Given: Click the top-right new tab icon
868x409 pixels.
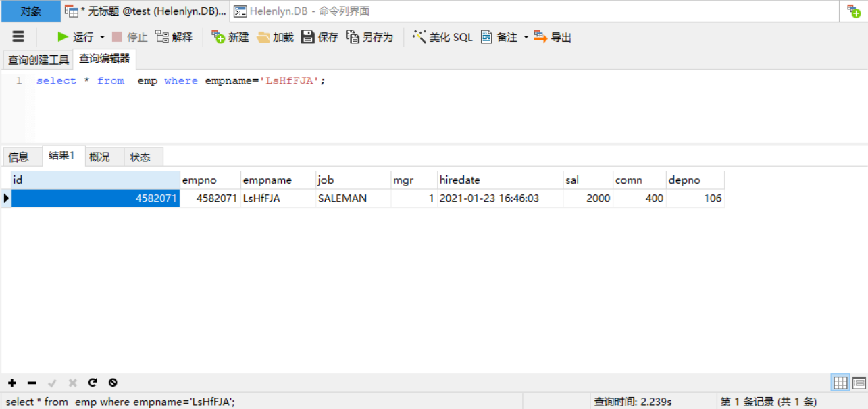Looking at the screenshot, I should [x=854, y=11].
